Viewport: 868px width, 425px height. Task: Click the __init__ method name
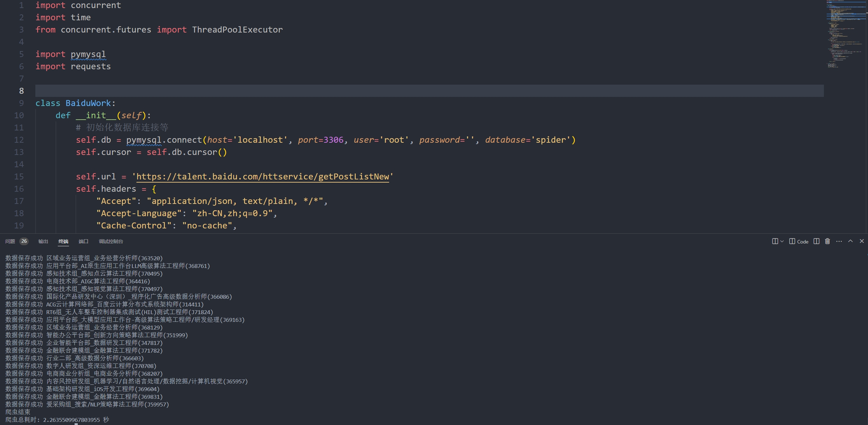coord(96,115)
